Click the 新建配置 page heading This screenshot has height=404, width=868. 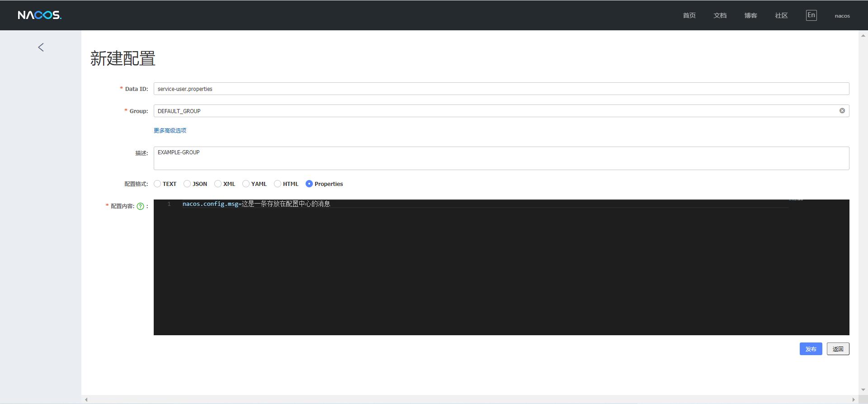[x=123, y=58]
